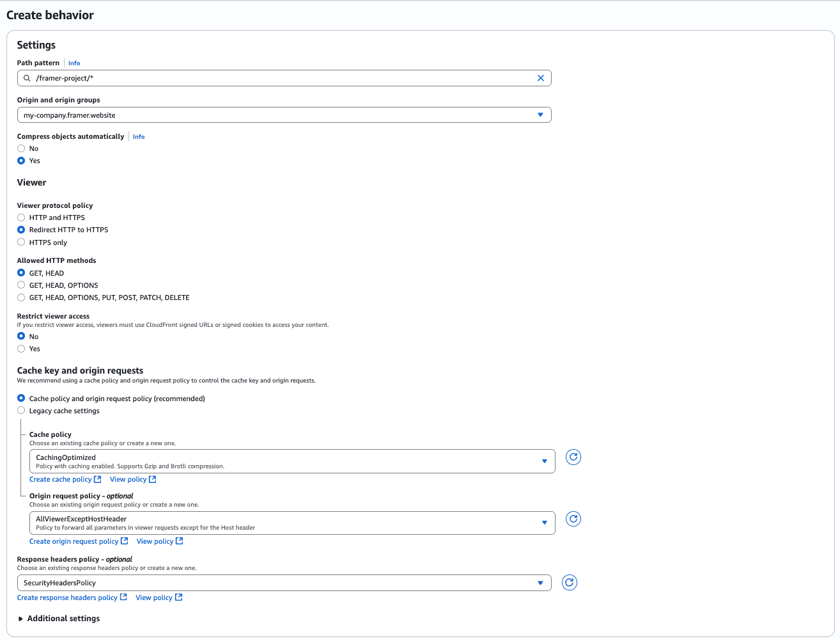
Task: Select Yes for Restrict viewer access
Action: point(21,349)
